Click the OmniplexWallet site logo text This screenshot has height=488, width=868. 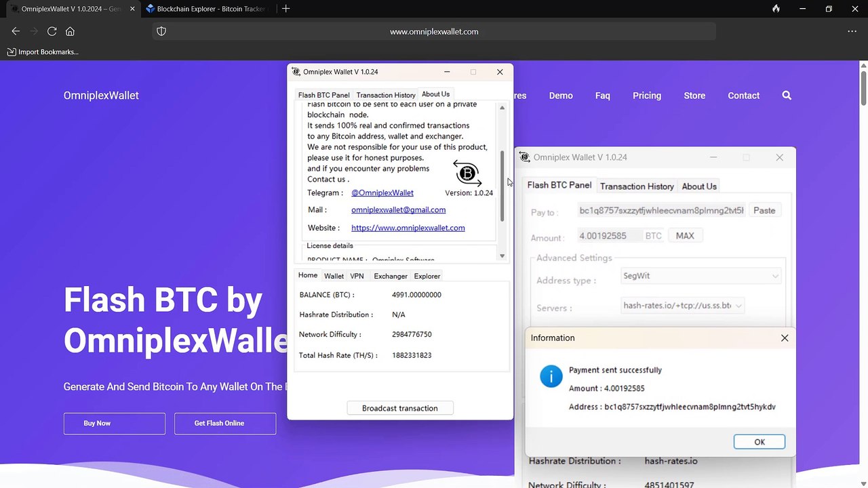[101, 96]
